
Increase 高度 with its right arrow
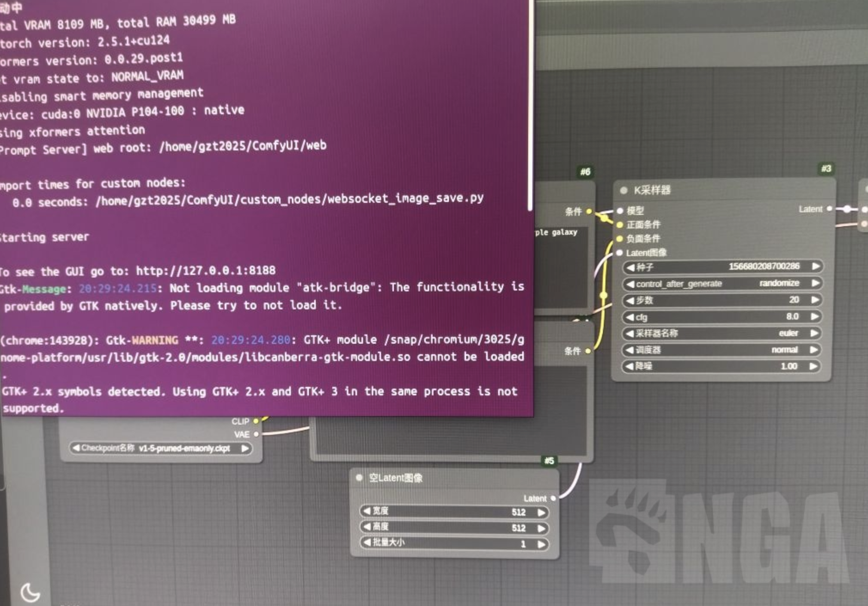click(541, 528)
